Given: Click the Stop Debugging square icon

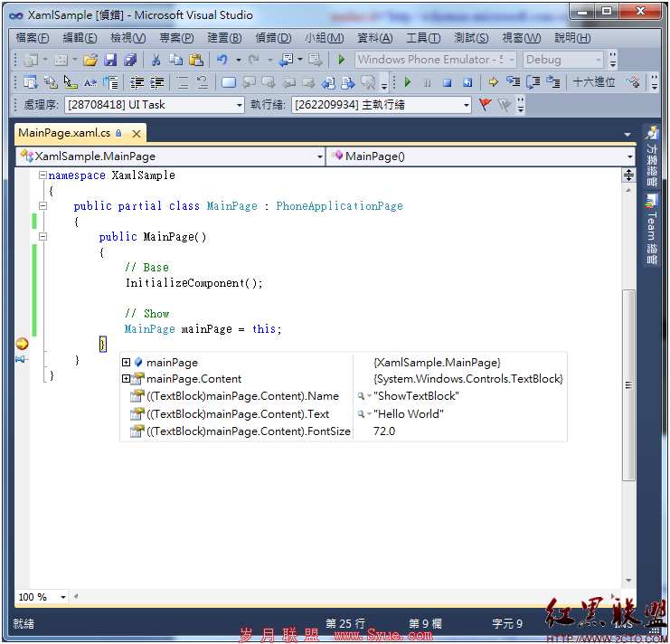Looking at the screenshot, I should (447, 82).
